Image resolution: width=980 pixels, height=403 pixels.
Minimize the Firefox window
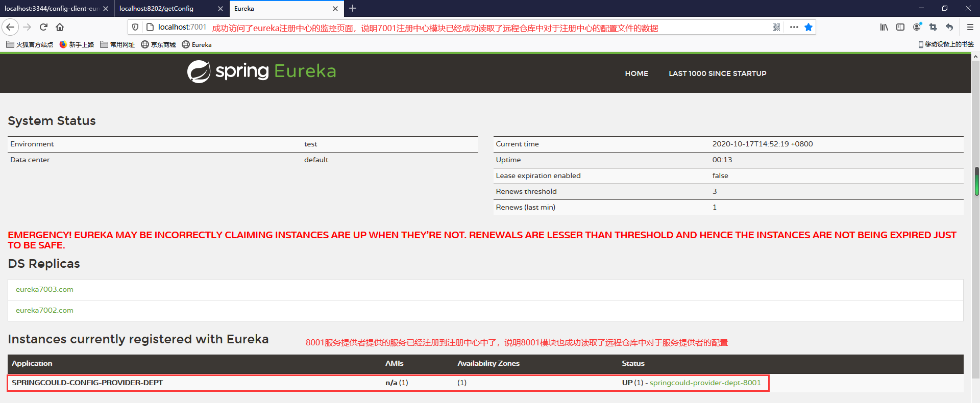(x=921, y=8)
